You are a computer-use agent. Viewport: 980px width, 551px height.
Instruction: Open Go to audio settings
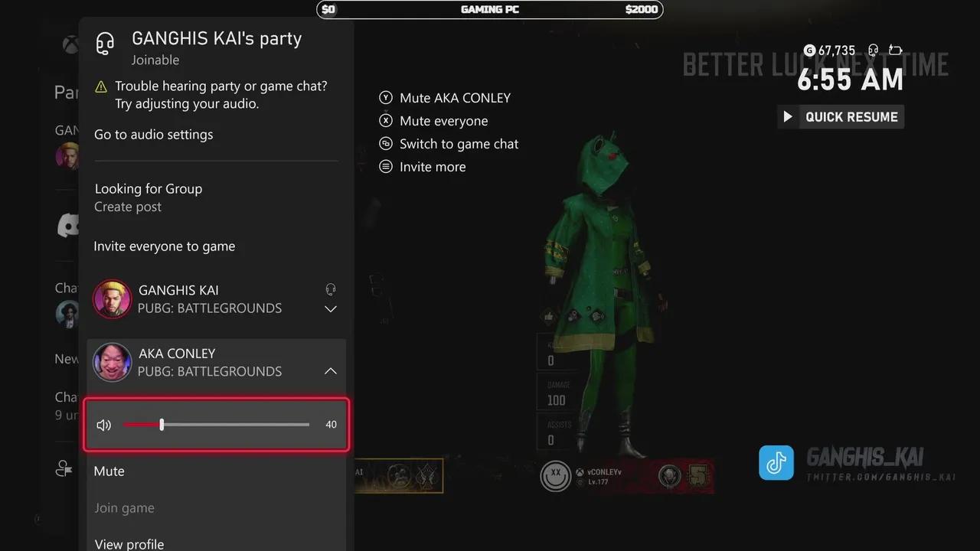[154, 135]
